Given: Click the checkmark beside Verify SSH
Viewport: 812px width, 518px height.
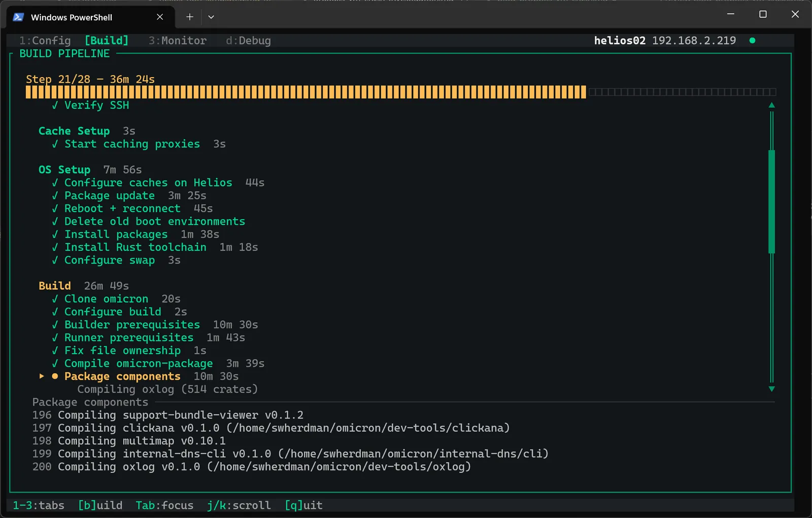Looking at the screenshot, I should (55, 106).
